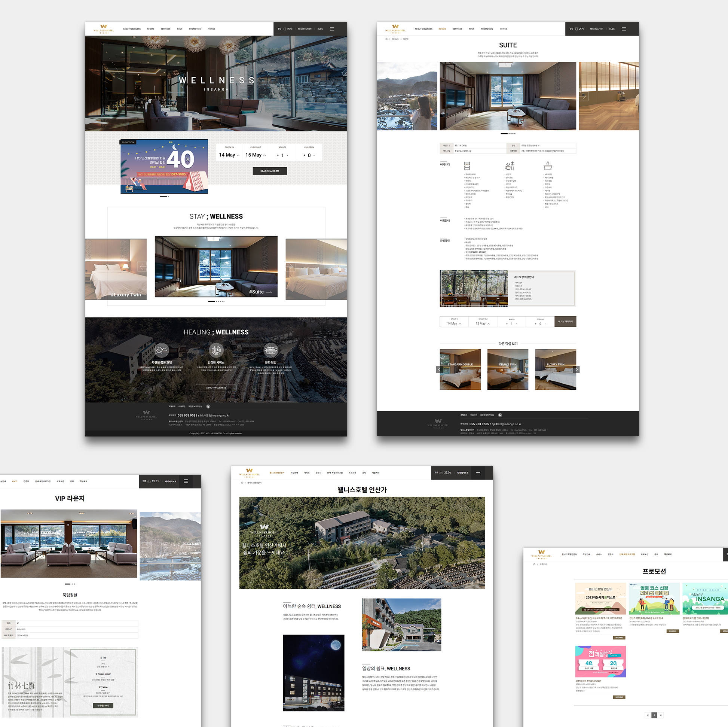Decrease Children count on home page
This screenshot has width=728, height=727.
314,155
